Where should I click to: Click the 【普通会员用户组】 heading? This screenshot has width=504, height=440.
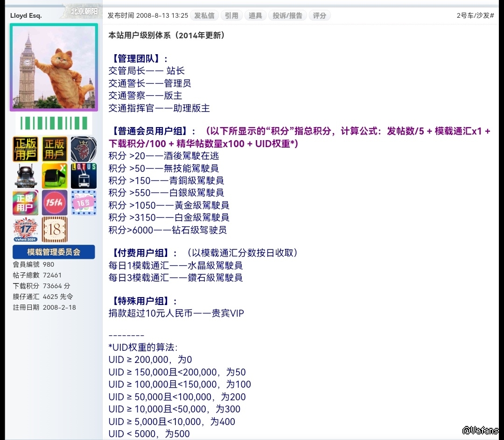152,131
